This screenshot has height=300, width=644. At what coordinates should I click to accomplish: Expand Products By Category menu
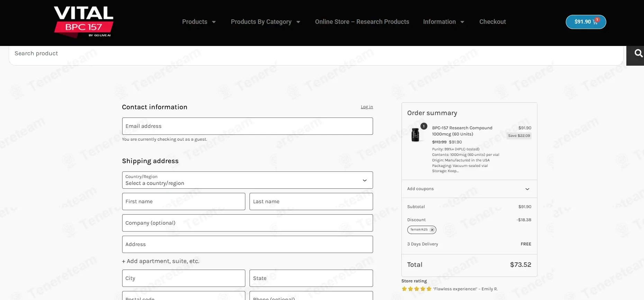pos(265,22)
